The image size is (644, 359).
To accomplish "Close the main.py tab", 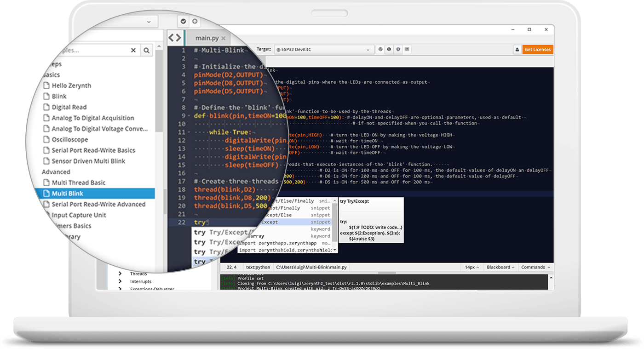I will (224, 38).
